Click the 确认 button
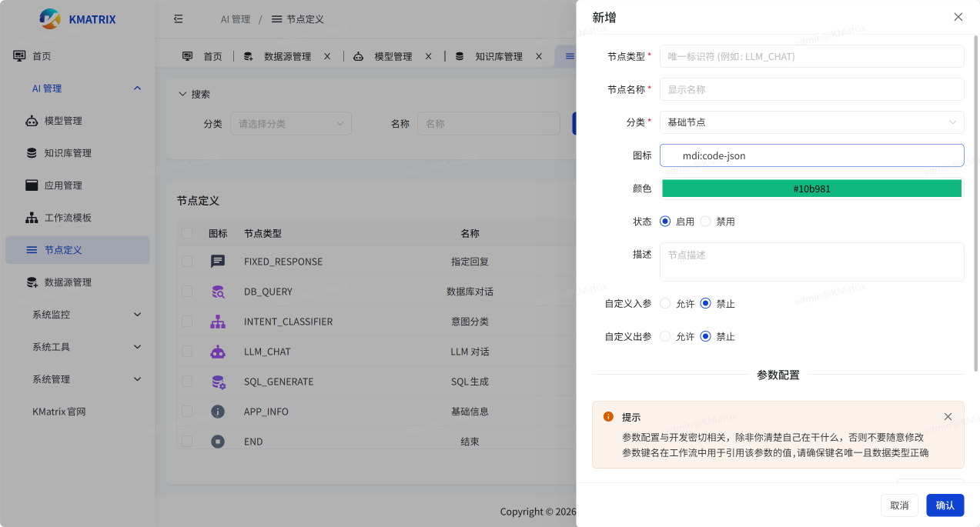980x527 pixels. 945,505
